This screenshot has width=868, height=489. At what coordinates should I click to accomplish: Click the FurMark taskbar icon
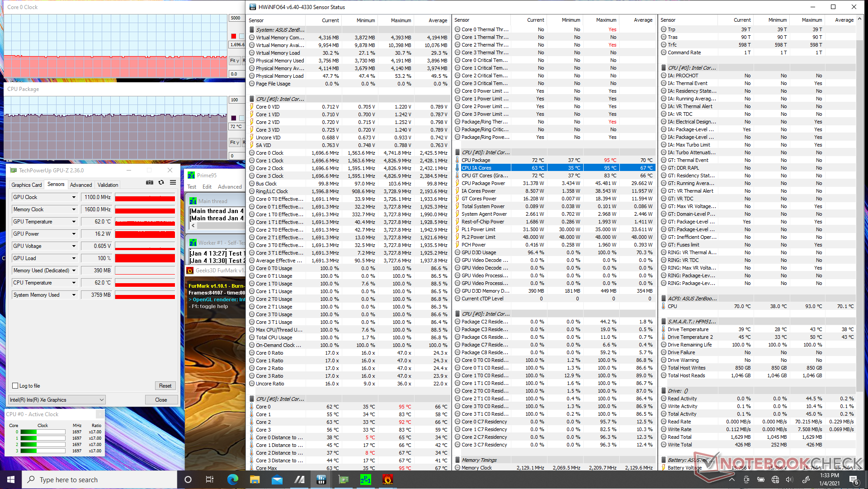coord(387,480)
